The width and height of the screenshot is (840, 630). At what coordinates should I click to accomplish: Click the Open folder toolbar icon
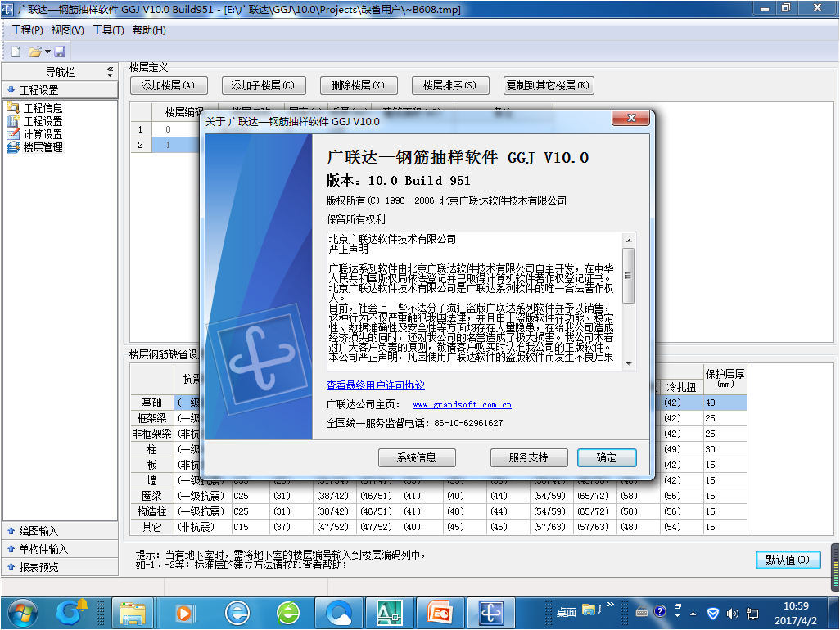(x=35, y=52)
